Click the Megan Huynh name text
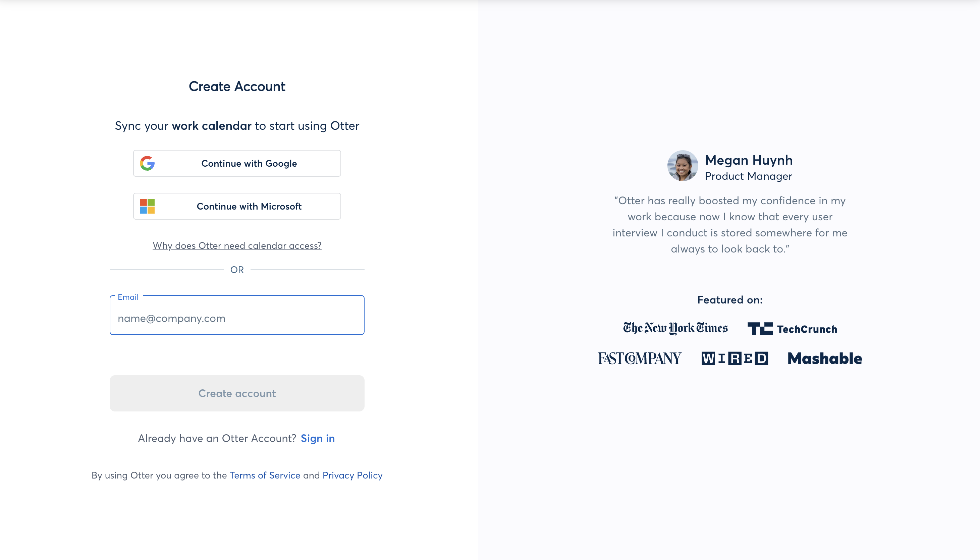 (749, 160)
